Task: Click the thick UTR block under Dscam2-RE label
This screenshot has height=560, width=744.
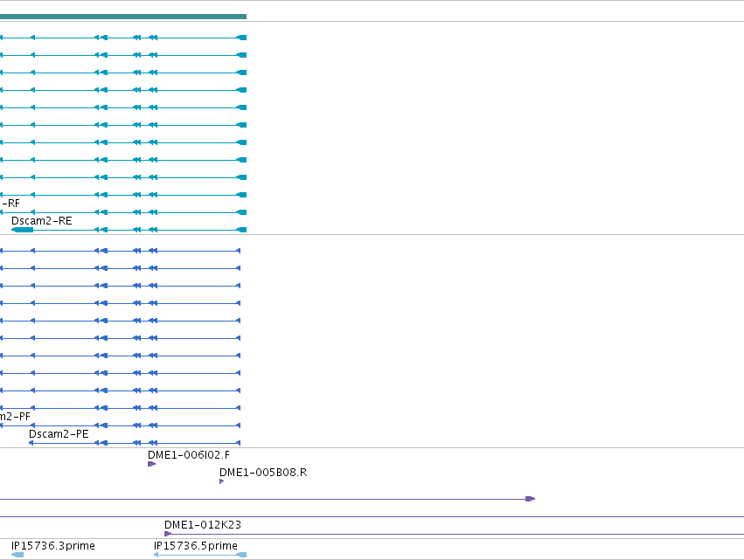Action: coord(23,230)
